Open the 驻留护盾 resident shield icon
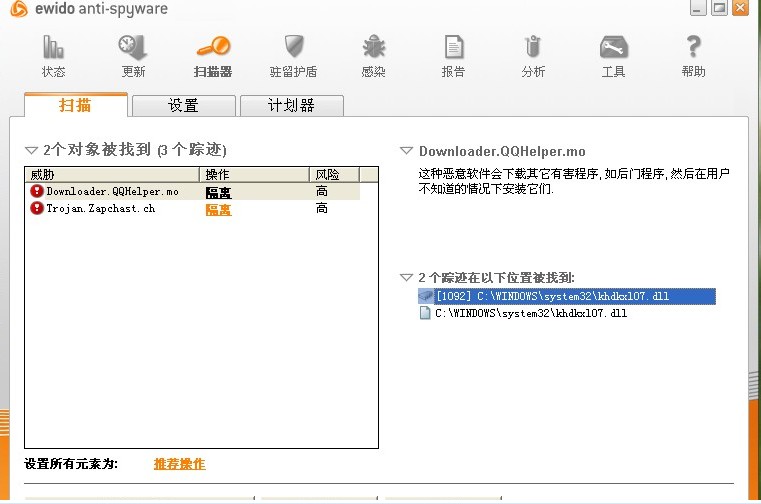This screenshot has width=761, height=504. point(294,47)
